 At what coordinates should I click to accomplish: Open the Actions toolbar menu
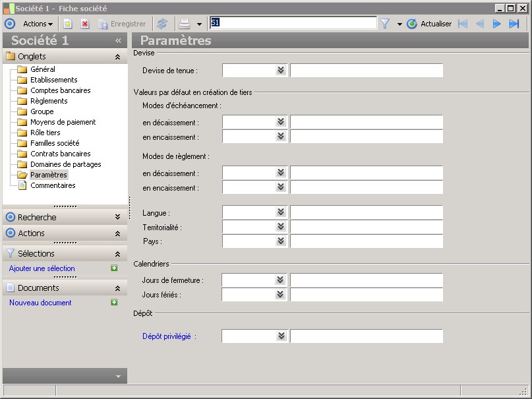(38, 24)
